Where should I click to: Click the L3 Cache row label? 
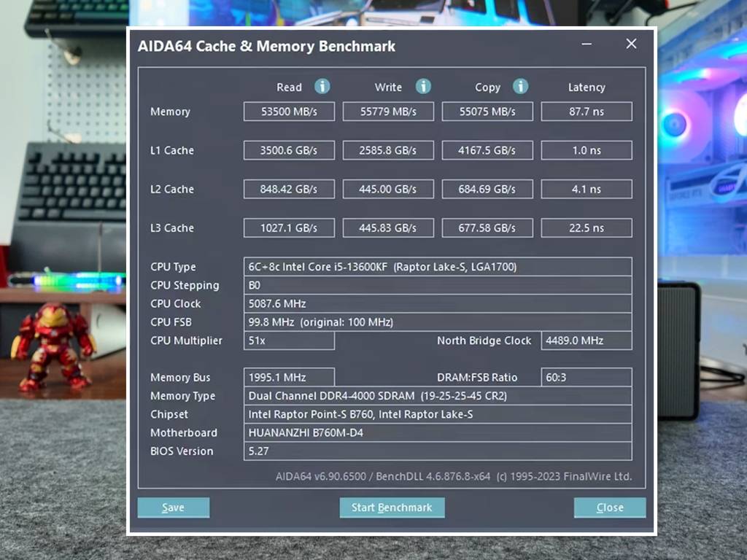[172, 228]
